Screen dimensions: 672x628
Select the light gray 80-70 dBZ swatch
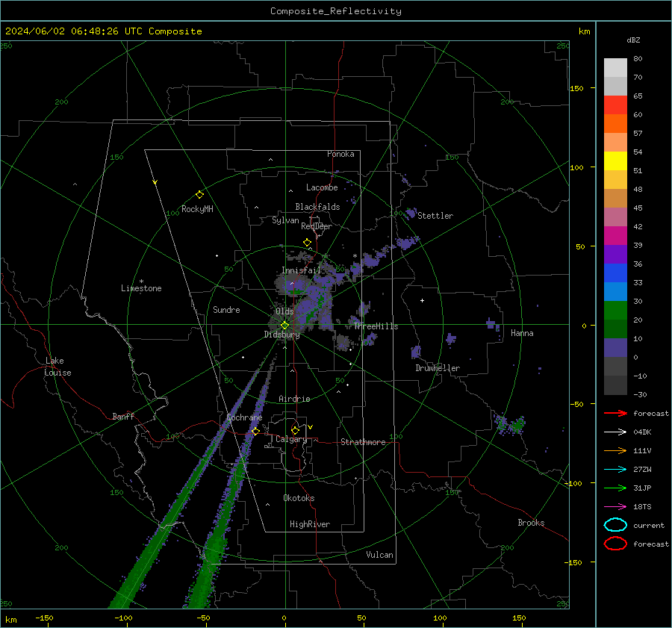coord(615,67)
